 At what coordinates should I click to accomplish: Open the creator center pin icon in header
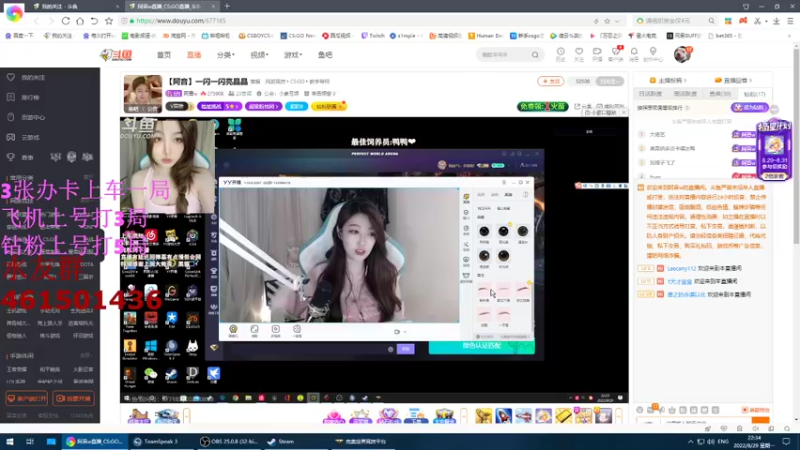click(653, 54)
